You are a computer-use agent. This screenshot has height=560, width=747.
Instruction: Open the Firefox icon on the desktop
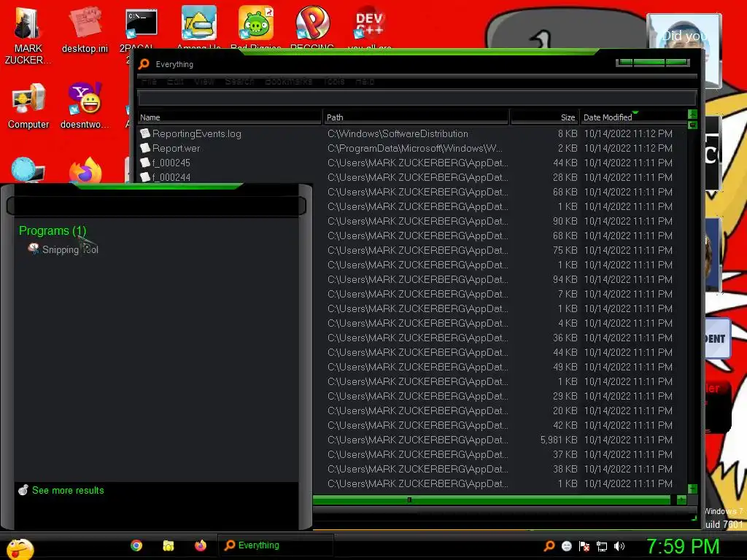tap(85, 170)
